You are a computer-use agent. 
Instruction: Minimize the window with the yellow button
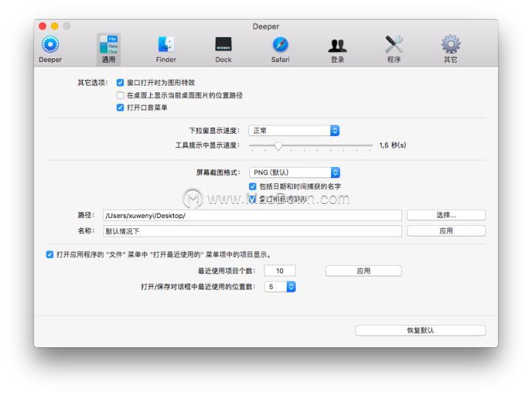55,26
